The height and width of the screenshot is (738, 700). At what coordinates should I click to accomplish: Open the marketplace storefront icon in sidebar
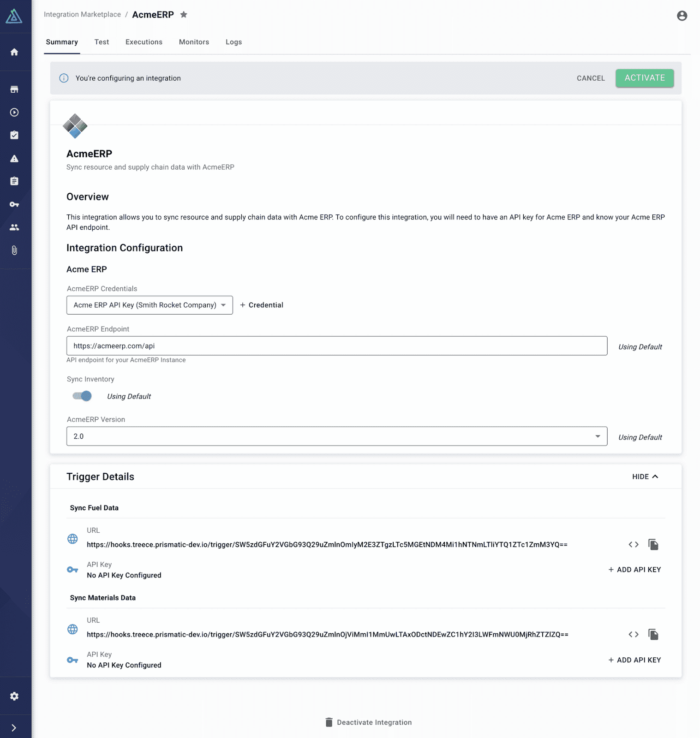(14, 89)
